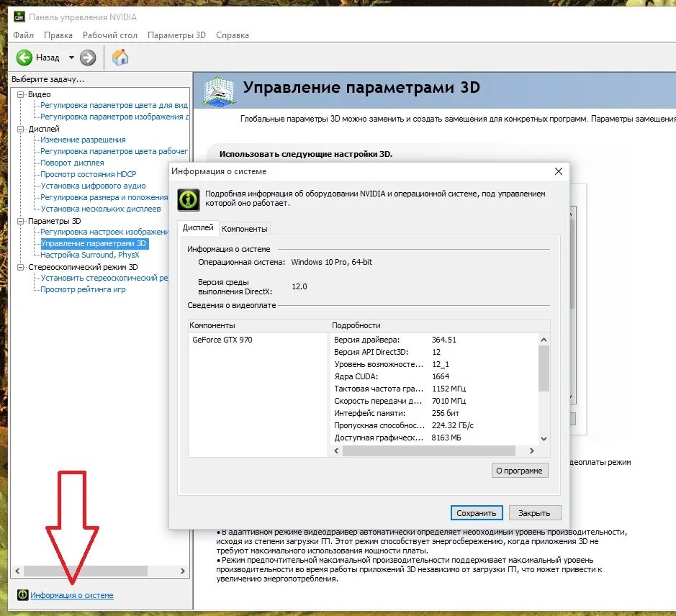Click the details list scroll down arrow
Viewport: 676px width, 616px height.
[544, 439]
